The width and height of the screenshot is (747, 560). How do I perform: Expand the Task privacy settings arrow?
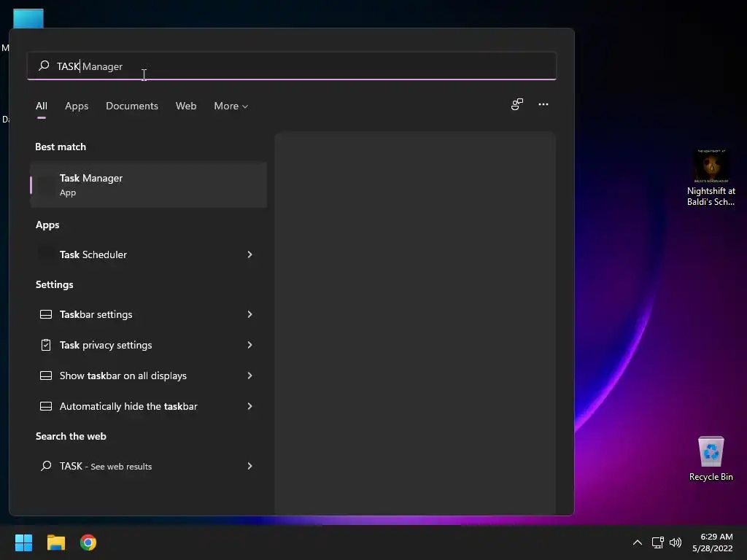tap(249, 345)
